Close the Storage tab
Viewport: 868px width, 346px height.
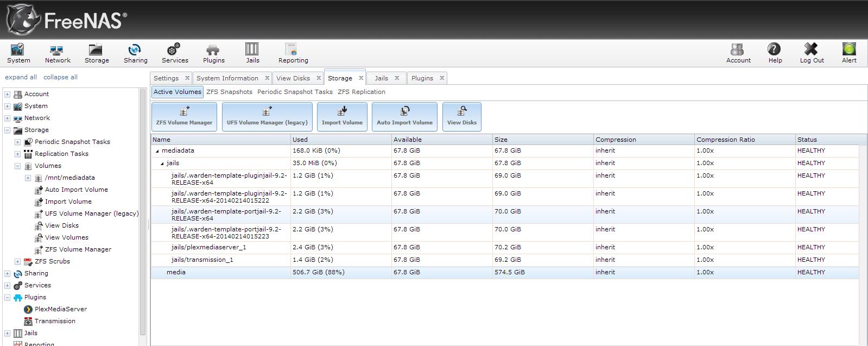[x=361, y=78]
